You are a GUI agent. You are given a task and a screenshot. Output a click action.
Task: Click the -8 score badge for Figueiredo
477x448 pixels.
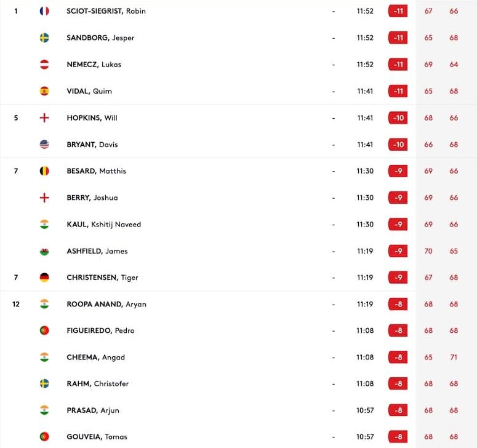click(x=398, y=330)
